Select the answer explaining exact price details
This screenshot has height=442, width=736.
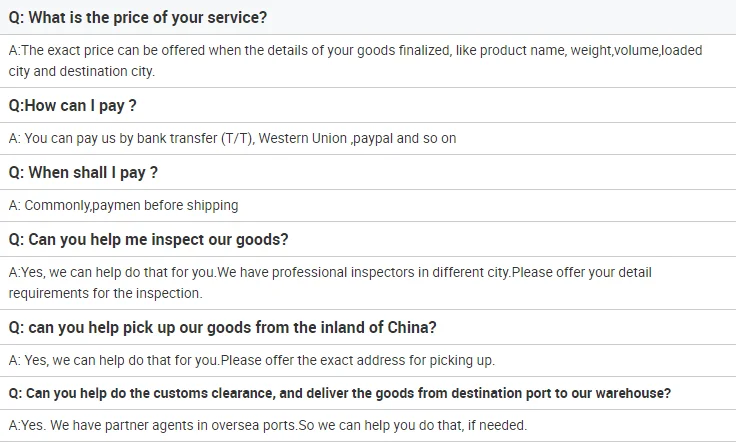355,51
